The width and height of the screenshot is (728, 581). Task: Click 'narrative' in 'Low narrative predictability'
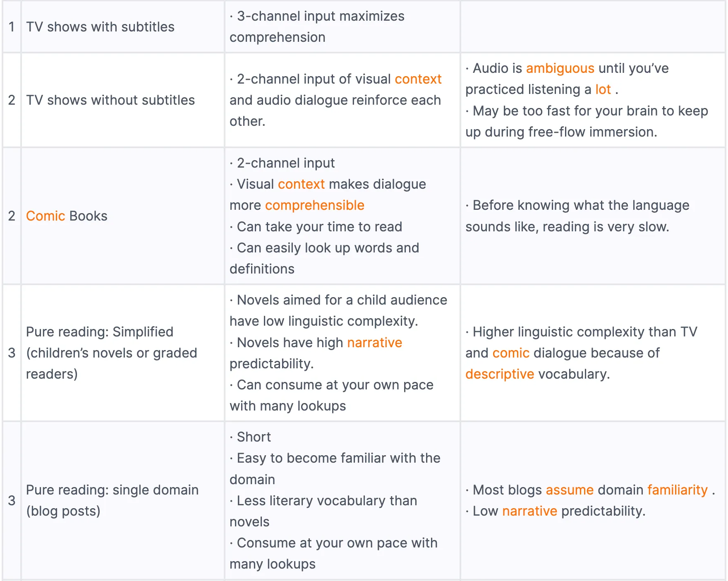click(530, 511)
